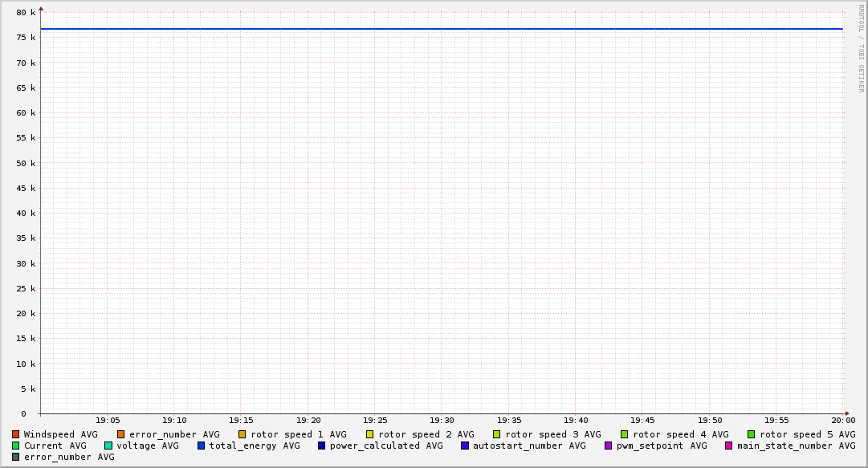
Task: Select the green Current AVG swatch
Action: pos(15,446)
